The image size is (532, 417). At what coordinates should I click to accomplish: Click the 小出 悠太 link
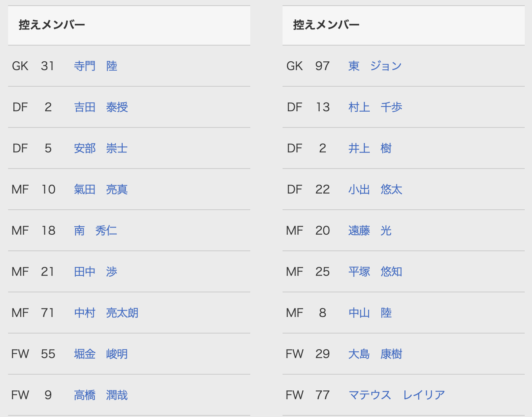pyautogui.click(x=375, y=190)
